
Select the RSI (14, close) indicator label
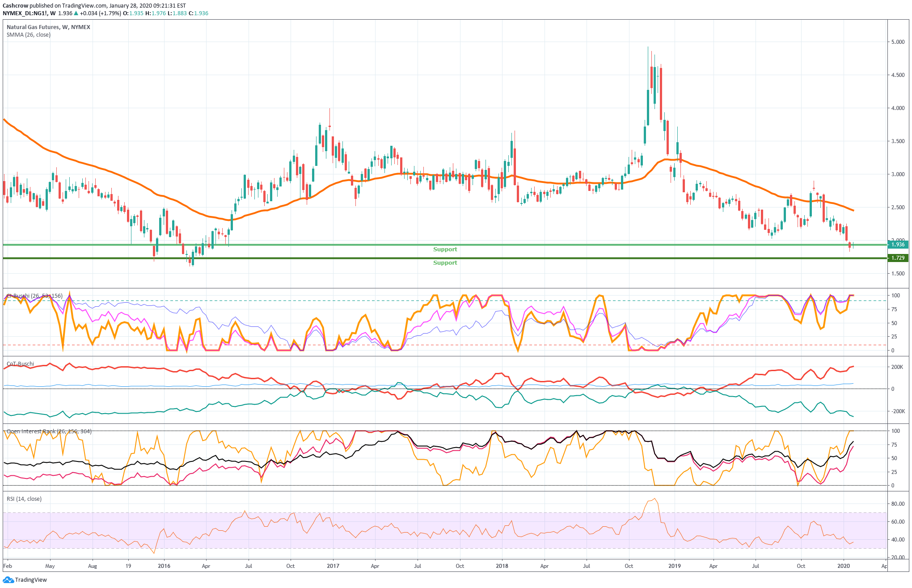coord(24,499)
